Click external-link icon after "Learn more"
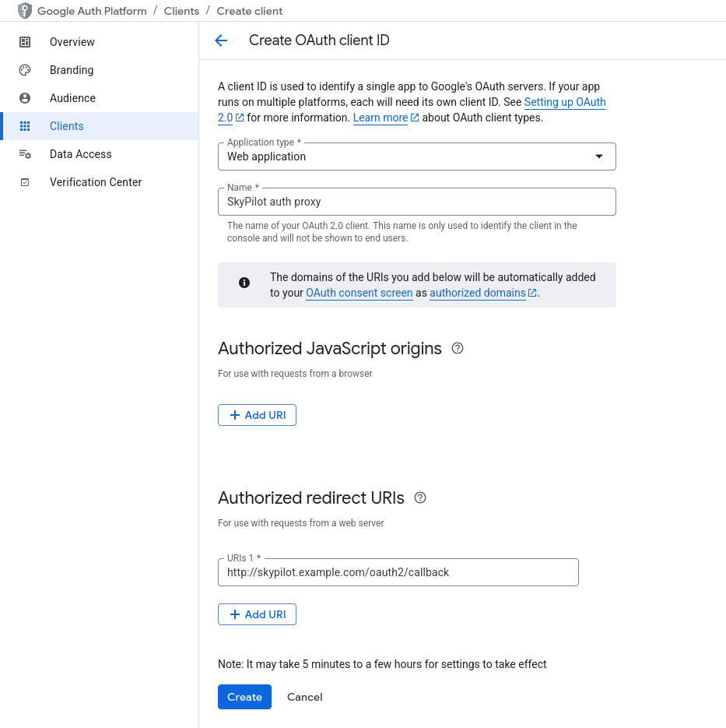Image resolution: width=726 pixels, height=728 pixels. coord(415,118)
